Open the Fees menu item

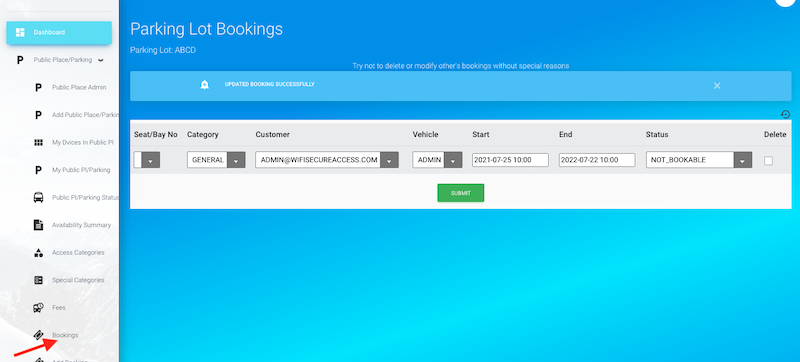pyautogui.click(x=59, y=308)
